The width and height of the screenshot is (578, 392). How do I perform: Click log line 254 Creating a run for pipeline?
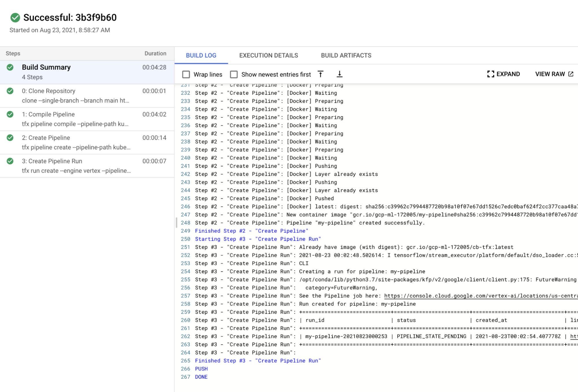(x=310, y=272)
